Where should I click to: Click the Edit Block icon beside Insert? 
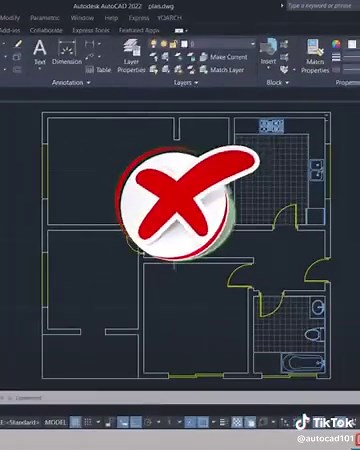pos(284,57)
